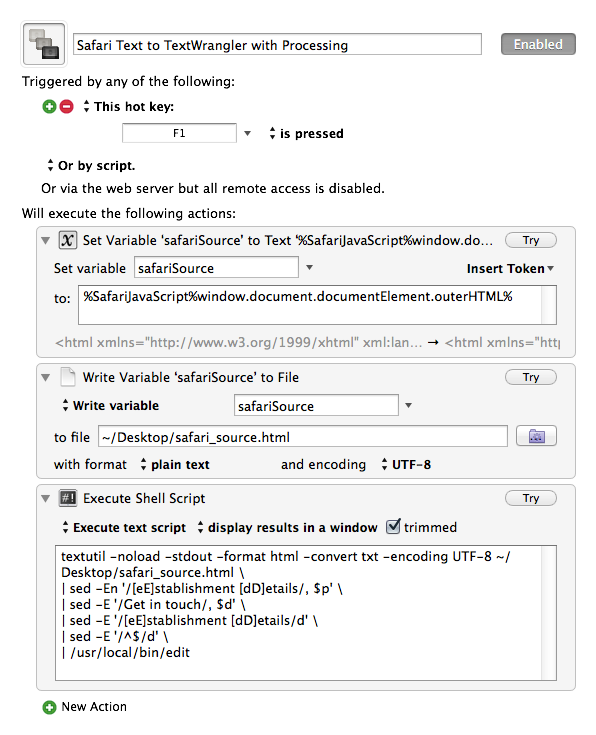596x735 pixels.
Task: Add a trigger with the green plus icon
Action: click(49, 106)
